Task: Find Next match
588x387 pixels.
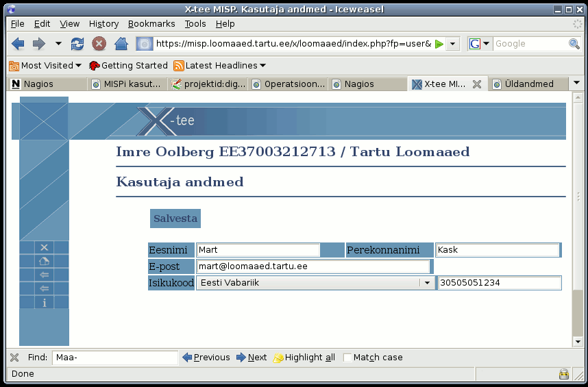Action: [252, 358]
